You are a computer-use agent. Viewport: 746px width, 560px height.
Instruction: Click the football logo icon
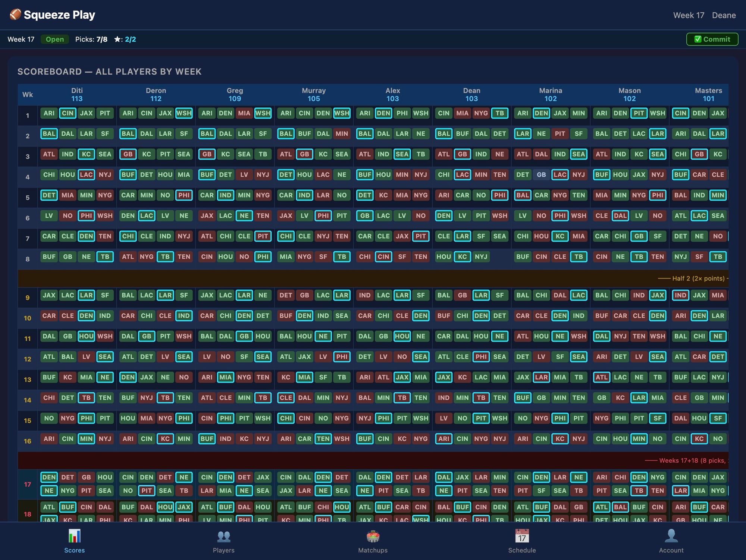15,15
